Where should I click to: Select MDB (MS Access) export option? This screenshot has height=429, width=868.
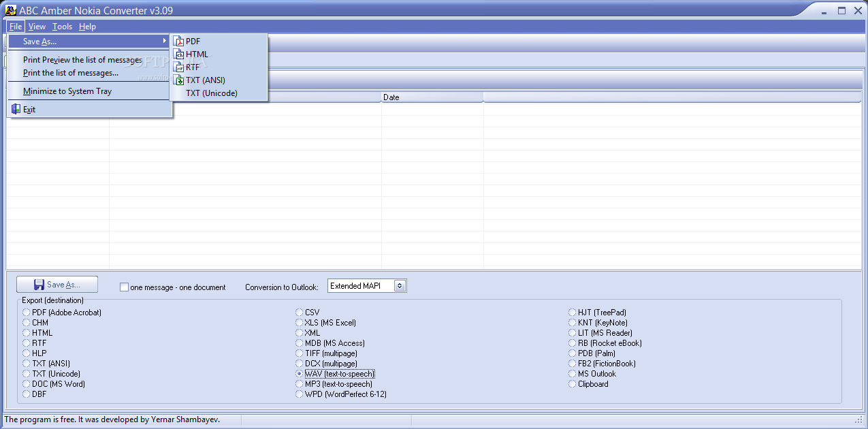[x=330, y=343]
